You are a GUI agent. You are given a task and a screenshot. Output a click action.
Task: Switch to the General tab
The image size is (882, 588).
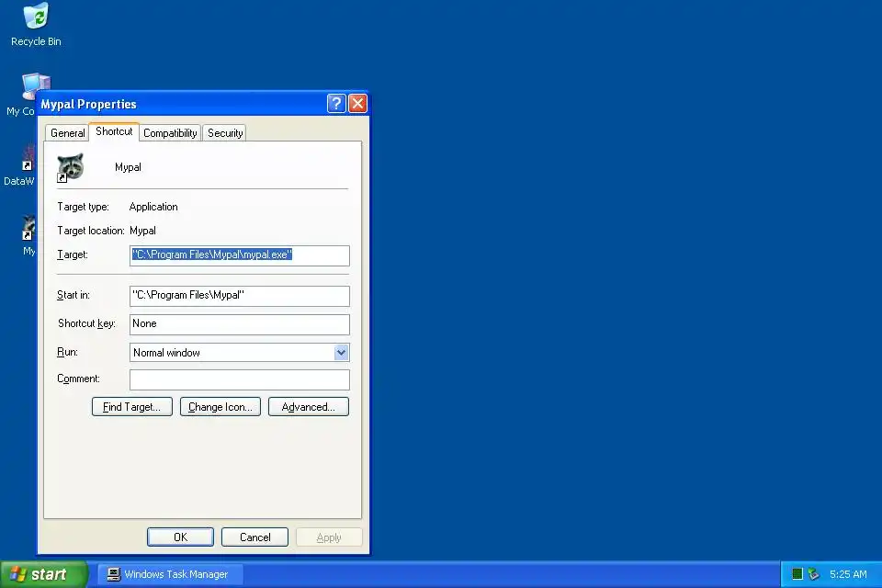[x=67, y=133]
